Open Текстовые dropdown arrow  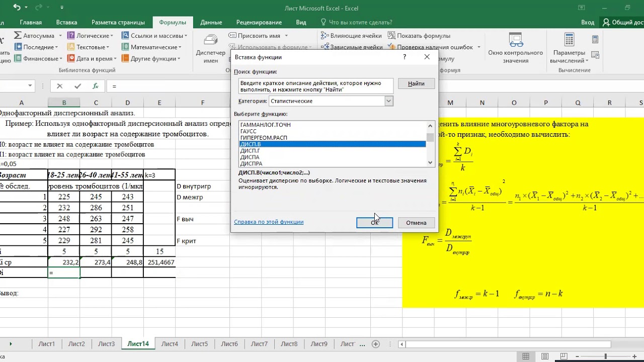pyautogui.click(x=107, y=47)
